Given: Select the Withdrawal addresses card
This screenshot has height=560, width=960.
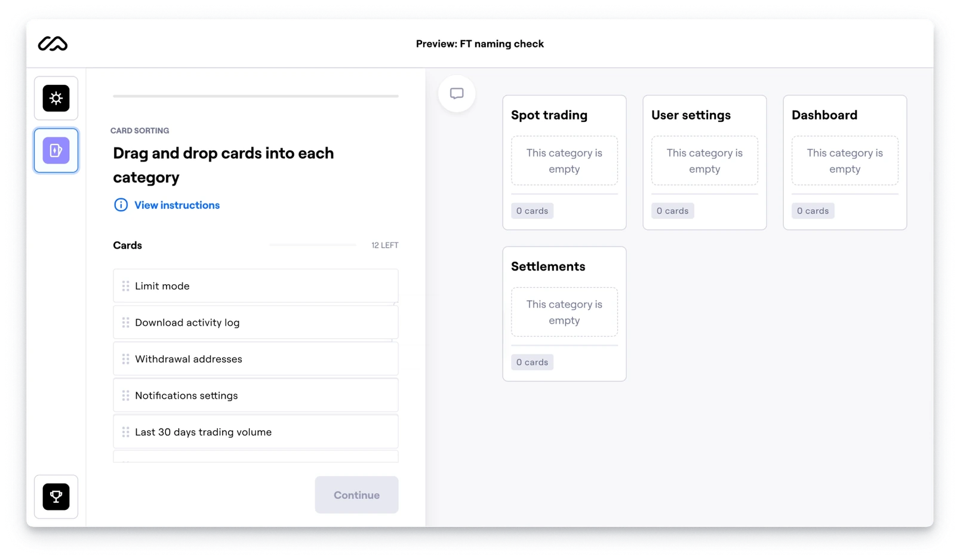Looking at the screenshot, I should (256, 359).
